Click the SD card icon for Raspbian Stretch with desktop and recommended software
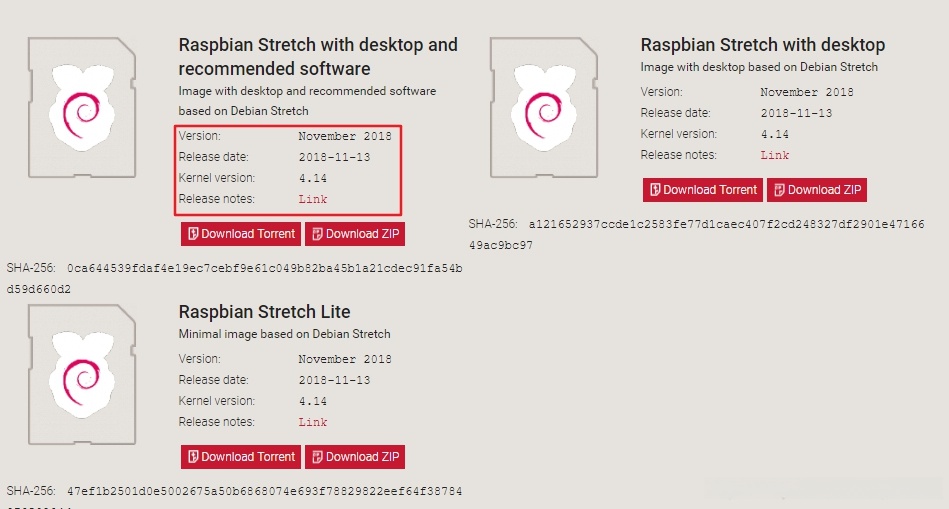The height and width of the screenshot is (509, 949). click(x=82, y=108)
